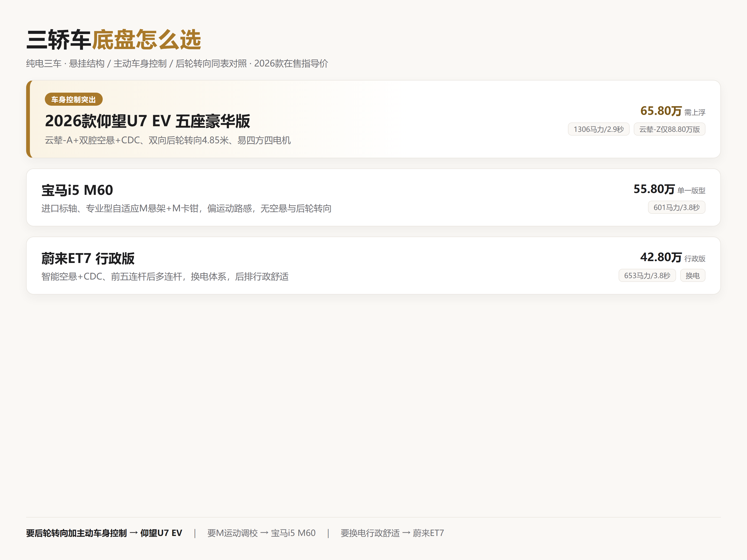Image resolution: width=747 pixels, height=560 pixels.
Task: Click the 行政版 label beside 42.80万
Action: click(695, 259)
